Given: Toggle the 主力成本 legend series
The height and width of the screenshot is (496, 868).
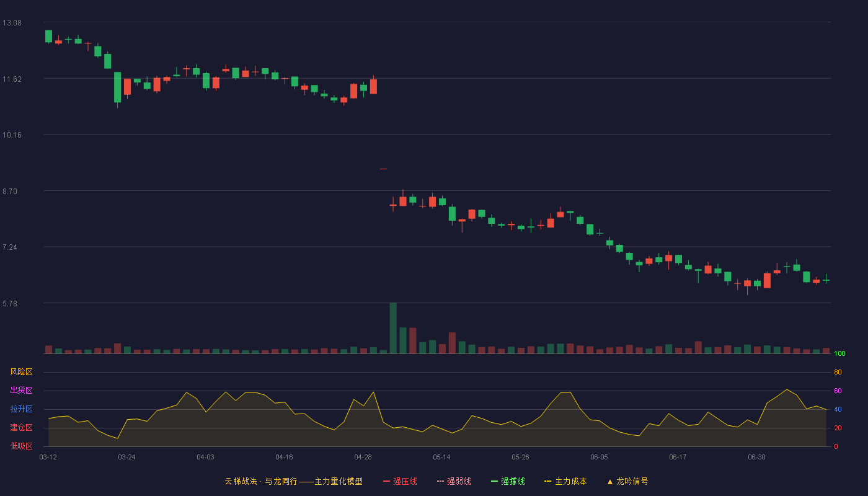Looking at the screenshot, I should click(565, 481).
